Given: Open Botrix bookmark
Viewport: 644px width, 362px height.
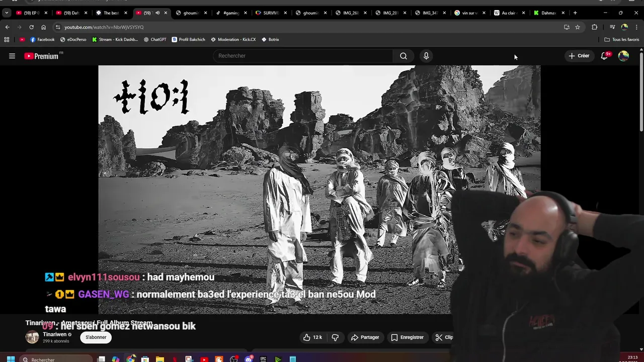Looking at the screenshot, I should (270, 39).
